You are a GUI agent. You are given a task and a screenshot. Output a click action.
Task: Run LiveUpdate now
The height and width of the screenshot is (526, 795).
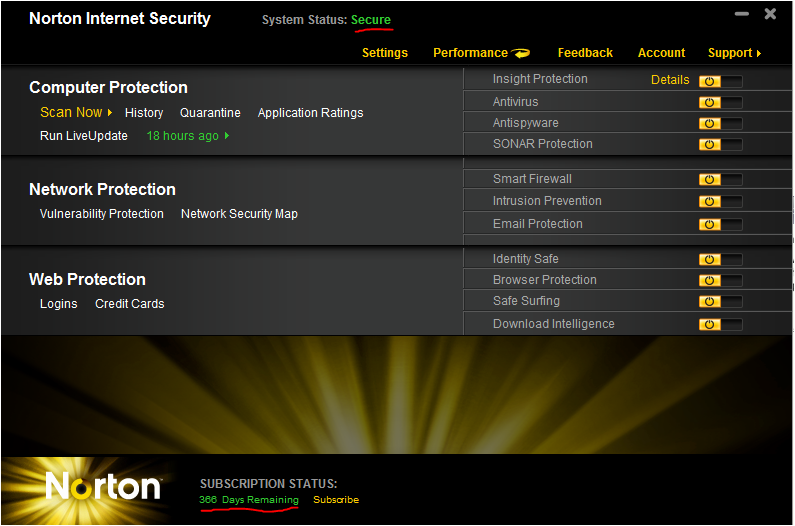84,135
